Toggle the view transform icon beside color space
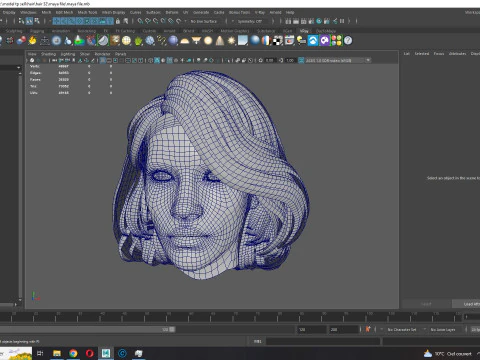This screenshot has width=480, height=360. tap(301, 60)
